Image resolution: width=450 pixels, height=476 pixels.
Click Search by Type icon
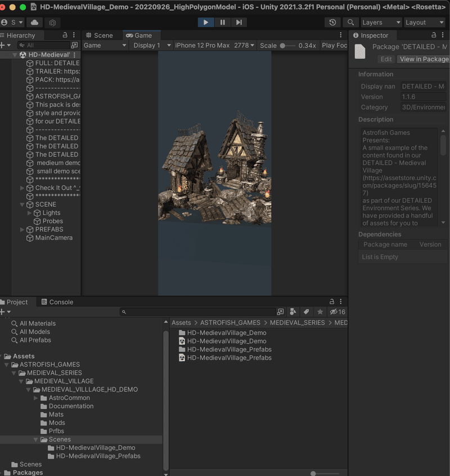[x=293, y=312]
